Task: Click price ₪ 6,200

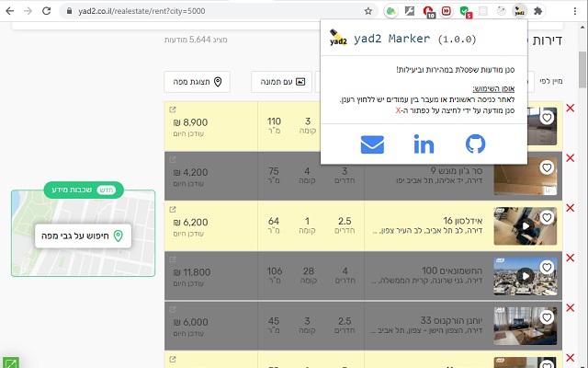Action: [190, 223]
